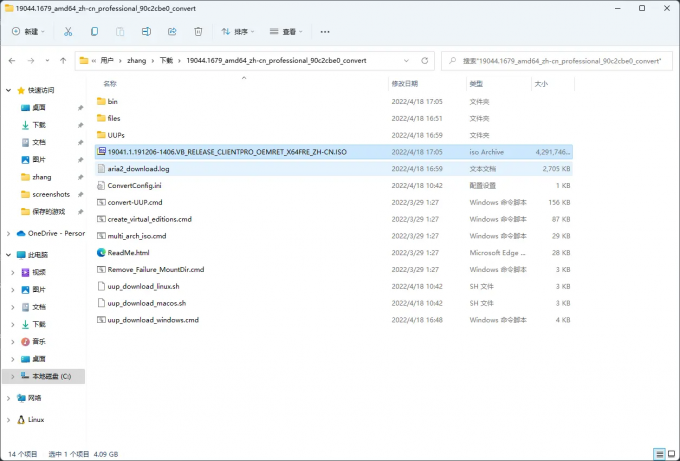Switch to large icons view in status bar

click(x=672, y=454)
